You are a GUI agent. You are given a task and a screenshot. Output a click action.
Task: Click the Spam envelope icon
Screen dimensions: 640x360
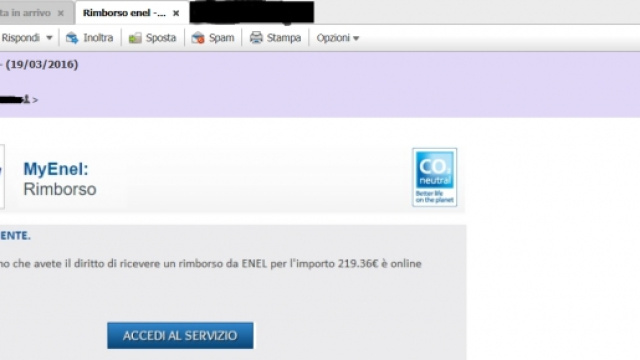[x=198, y=38]
